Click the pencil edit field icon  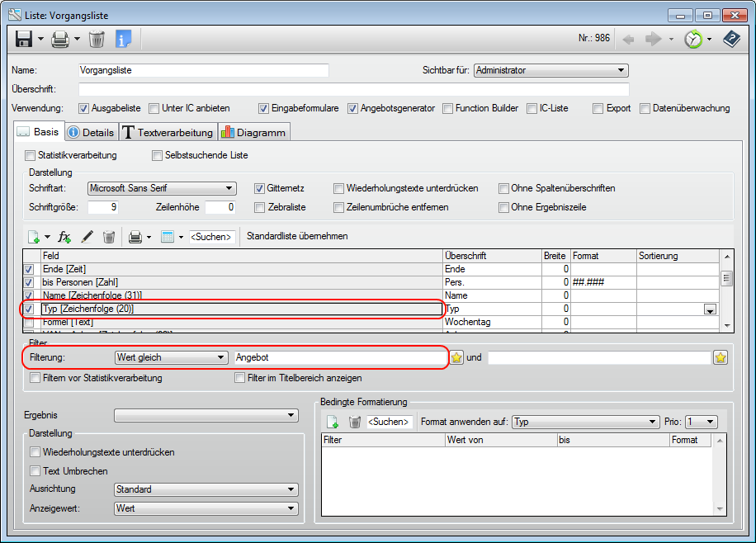click(87, 237)
